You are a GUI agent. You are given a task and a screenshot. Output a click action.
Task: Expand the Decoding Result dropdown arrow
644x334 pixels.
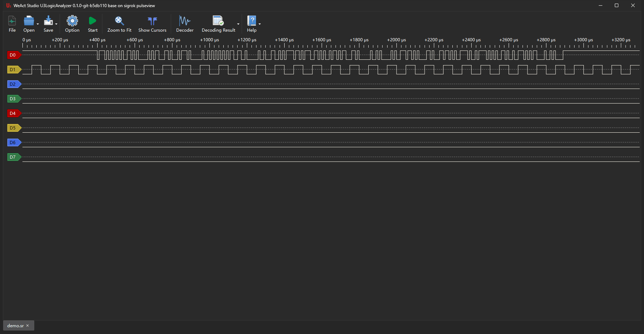point(238,24)
